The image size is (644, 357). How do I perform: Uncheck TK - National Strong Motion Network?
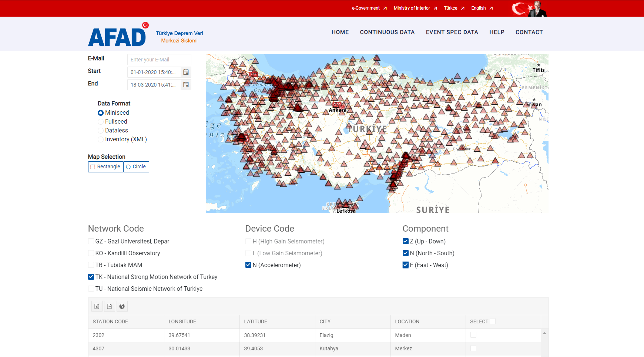pyautogui.click(x=91, y=277)
